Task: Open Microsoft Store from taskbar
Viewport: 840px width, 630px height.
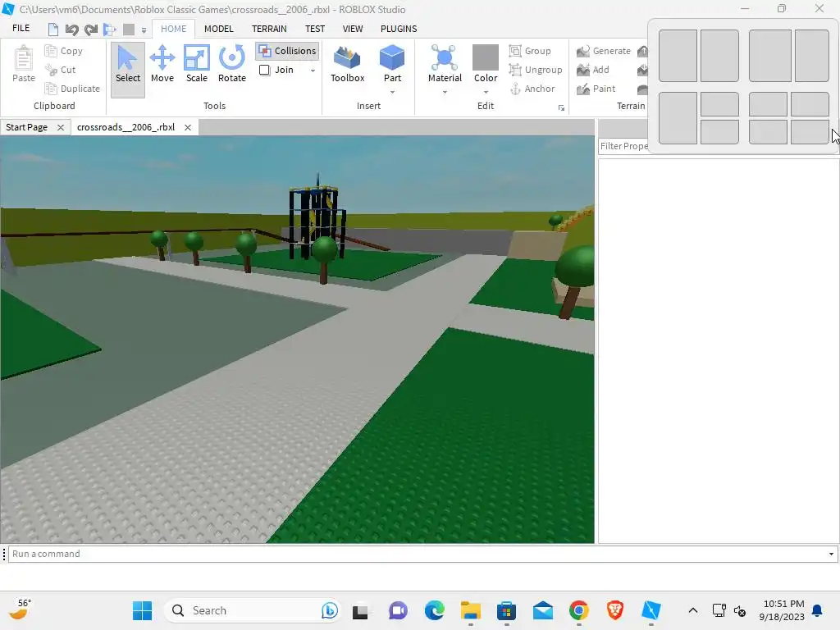Action: tap(506, 610)
